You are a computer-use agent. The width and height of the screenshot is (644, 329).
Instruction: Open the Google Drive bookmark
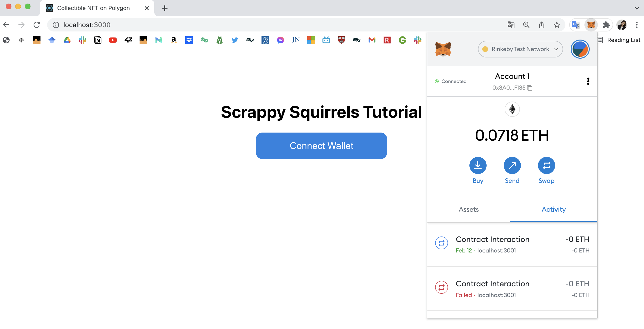click(x=67, y=40)
